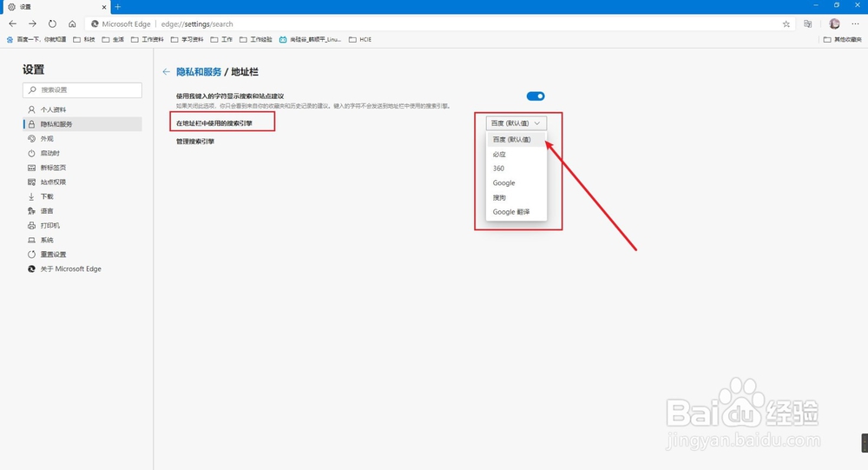Open the 尚硅谷_韩顺平_Linu... bookmark
This screenshot has height=470, width=868.
tap(310, 39)
